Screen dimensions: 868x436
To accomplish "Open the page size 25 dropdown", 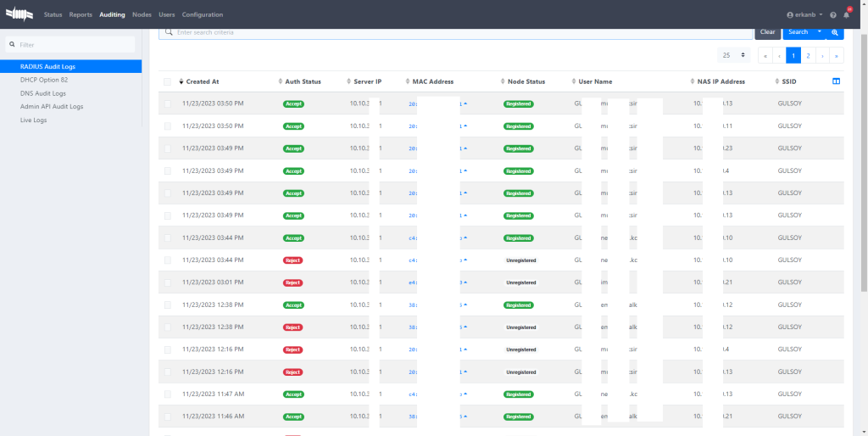I will point(733,55).
